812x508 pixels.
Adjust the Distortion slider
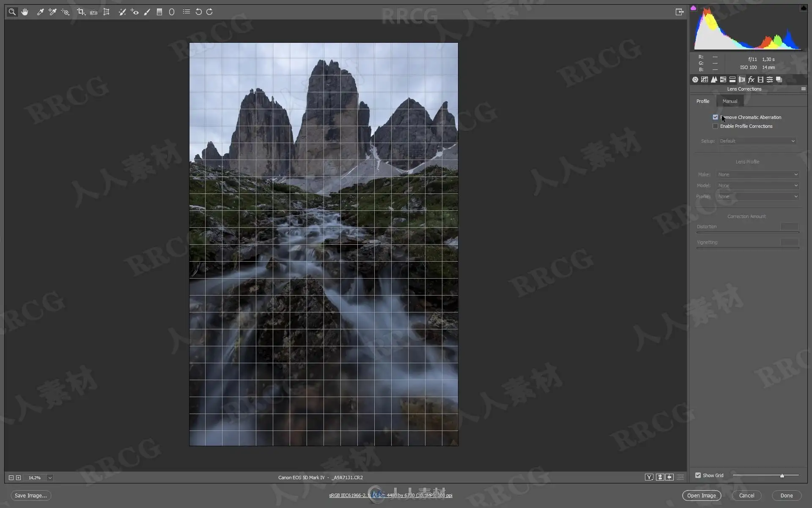[x=748, y=232]
